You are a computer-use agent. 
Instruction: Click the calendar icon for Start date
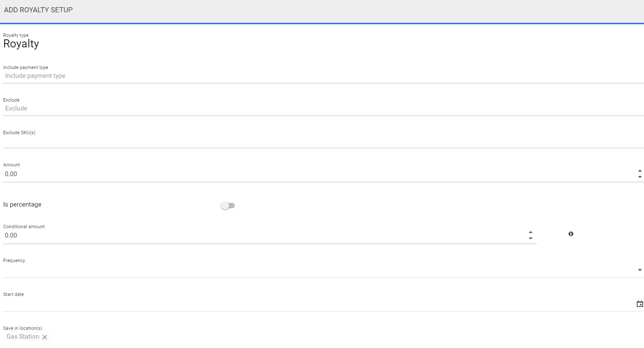tap(640, 304)
